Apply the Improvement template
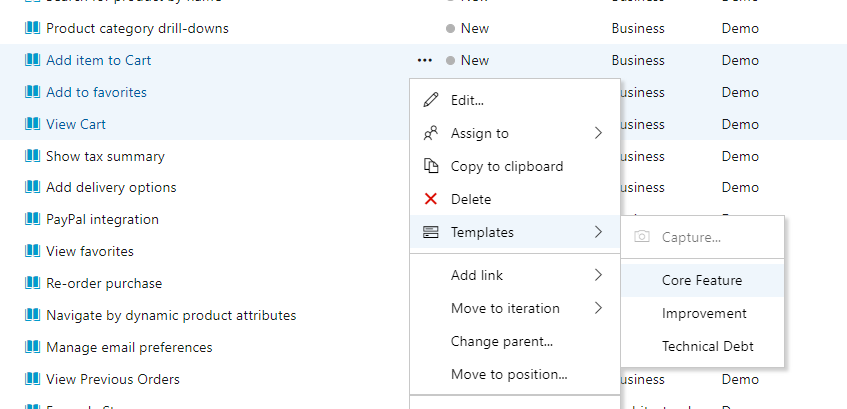Screen dimensions: 847x409 (704, 314)
